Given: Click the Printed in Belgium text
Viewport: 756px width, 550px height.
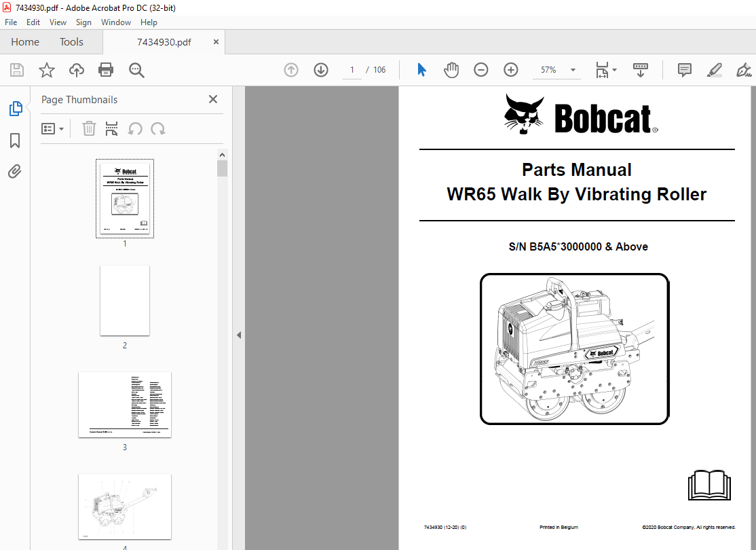Looking at the screenshot, I should 559,528.
